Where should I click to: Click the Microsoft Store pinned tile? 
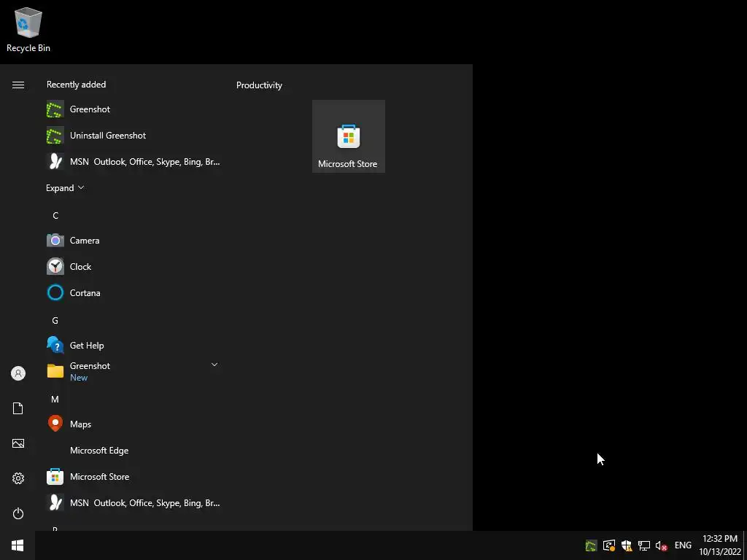pyautogui.click(x=348, y=136)
